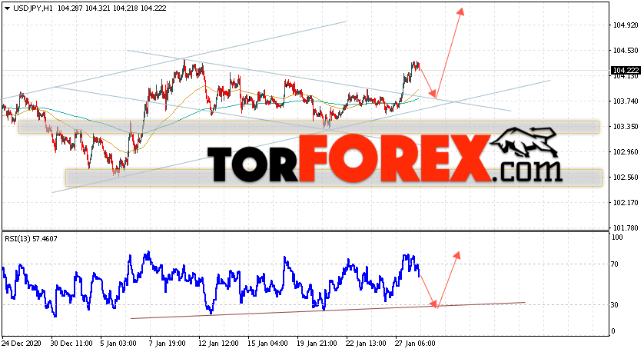Select the brown RSI trend line
Viewport: 644px width, 352px height.
click(x=327, y=310)
